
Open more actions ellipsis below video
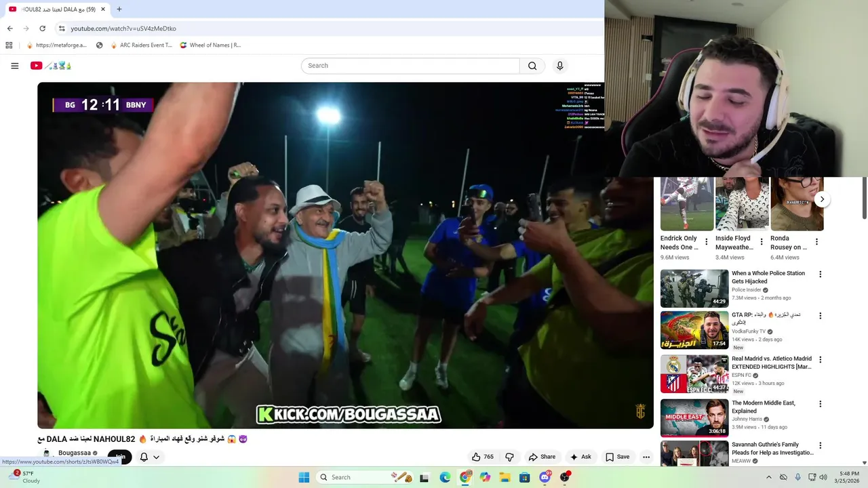pyautogui.click(x=646, y=457)
